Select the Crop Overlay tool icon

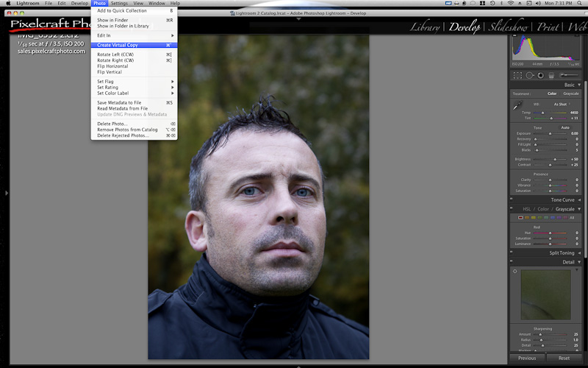point(517,76)
